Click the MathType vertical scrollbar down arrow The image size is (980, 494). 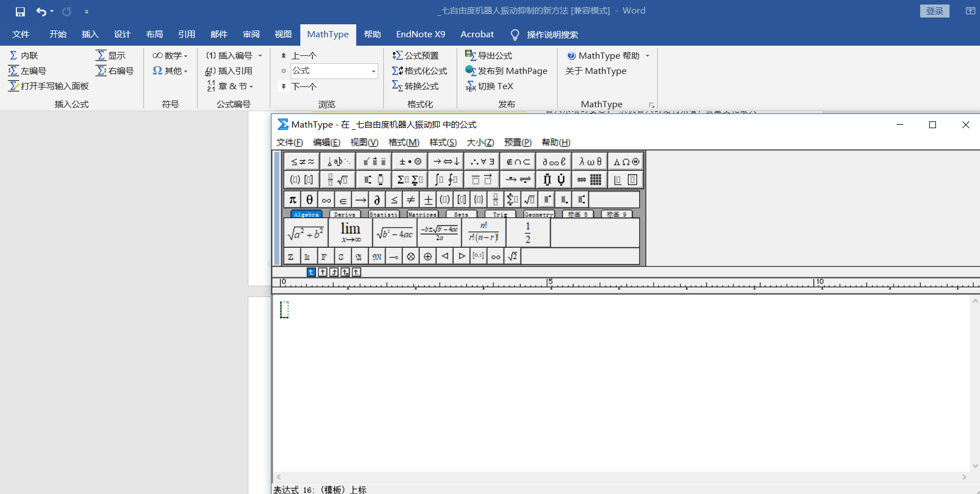tap(975, 466)
